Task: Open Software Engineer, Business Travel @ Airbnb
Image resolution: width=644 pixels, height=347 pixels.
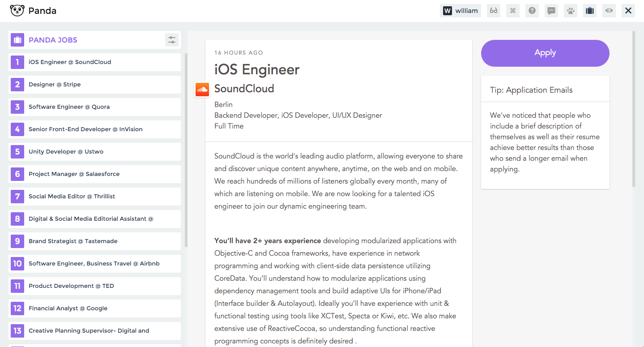Action: tap(95, 264)
